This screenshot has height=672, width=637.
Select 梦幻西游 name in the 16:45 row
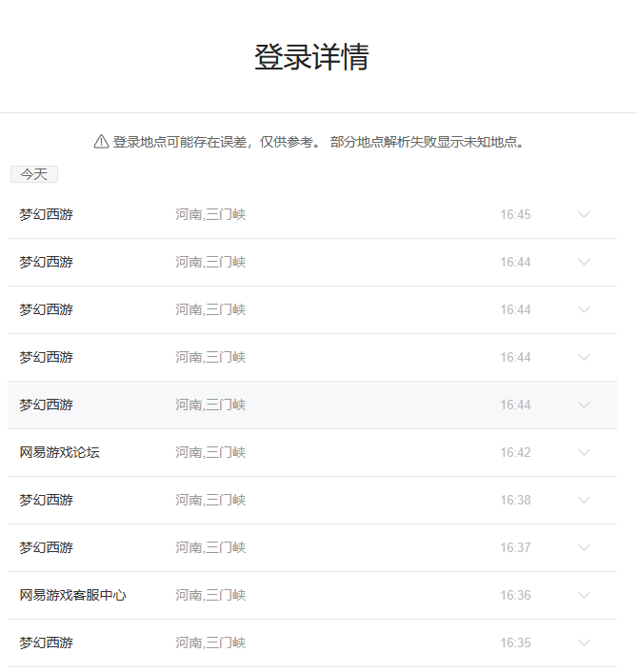tap(47, 214)
